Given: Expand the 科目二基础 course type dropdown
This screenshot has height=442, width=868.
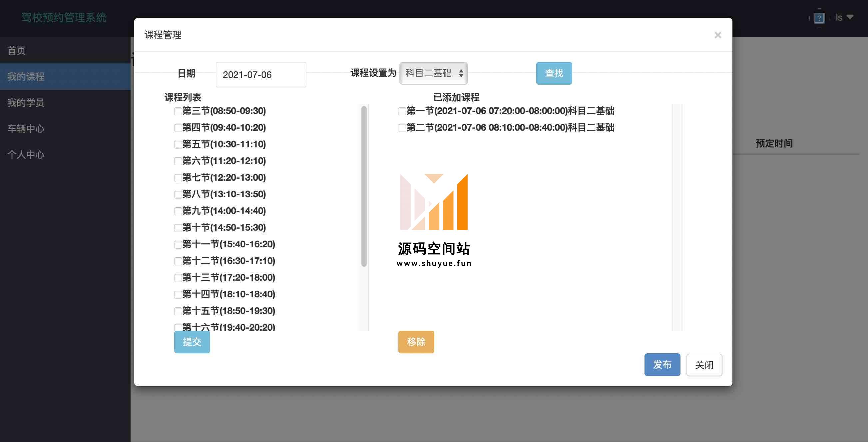Looking at the screenshot, I should click(433, 73).
